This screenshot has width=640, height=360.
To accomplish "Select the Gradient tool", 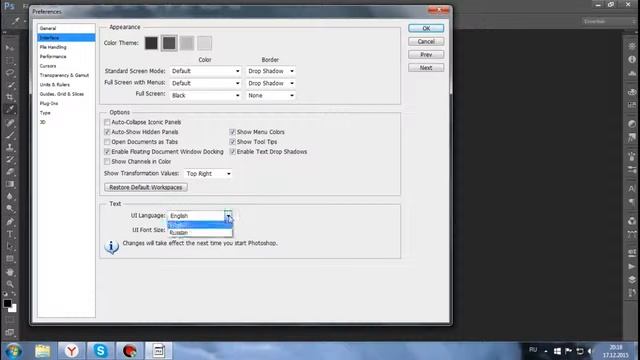I will tap(10, 184).
